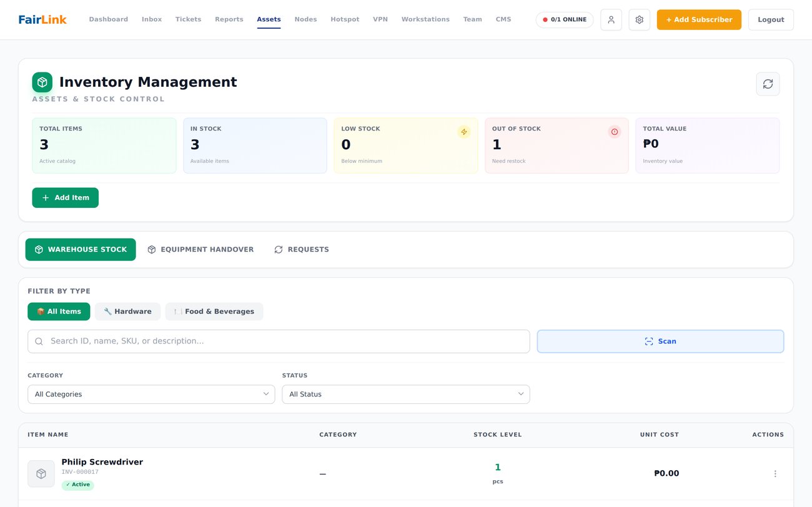Select the Low Stock stat card
Screen dimensions: 812x507
406,145
